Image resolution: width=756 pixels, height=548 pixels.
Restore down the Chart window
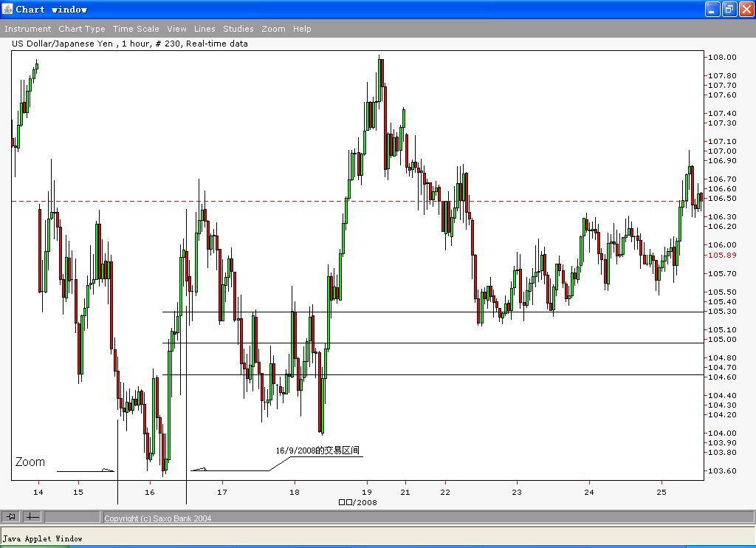pos(729,9)
